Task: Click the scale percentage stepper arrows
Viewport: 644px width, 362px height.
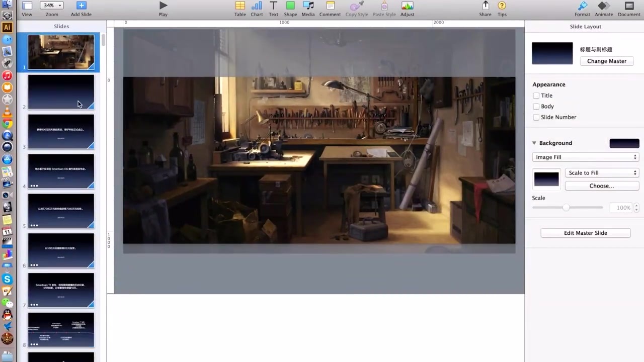Action: (x=636, y=208)
